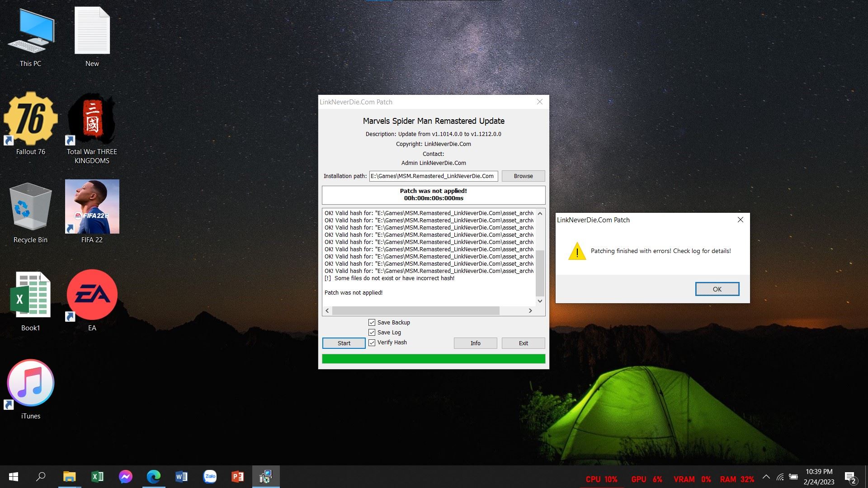Select the patcher app taskbar icon
The image size is (868, 488).
pos(266,477)
